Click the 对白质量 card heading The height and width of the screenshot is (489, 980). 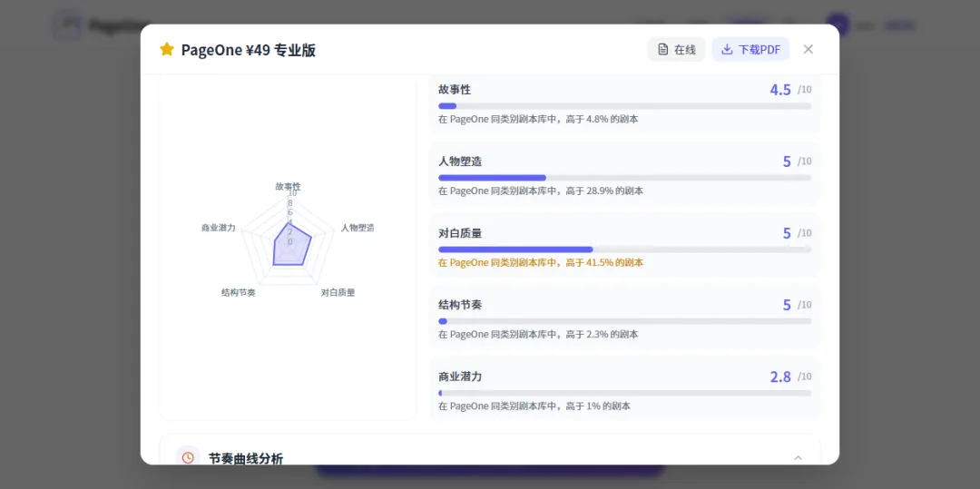(460, 233)
